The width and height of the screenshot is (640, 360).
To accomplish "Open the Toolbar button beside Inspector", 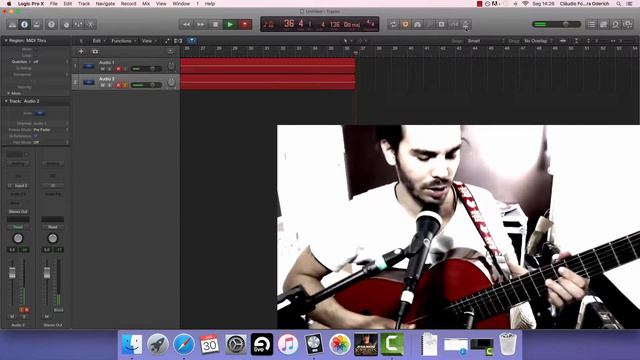I will [x=37, y=24].
